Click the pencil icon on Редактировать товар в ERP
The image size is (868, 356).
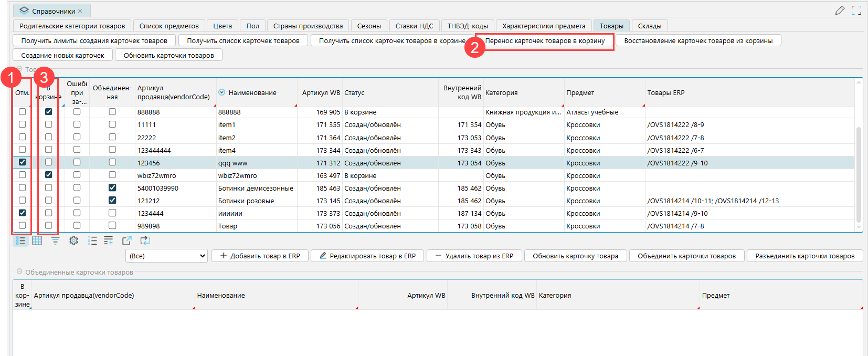click(323, 256)
